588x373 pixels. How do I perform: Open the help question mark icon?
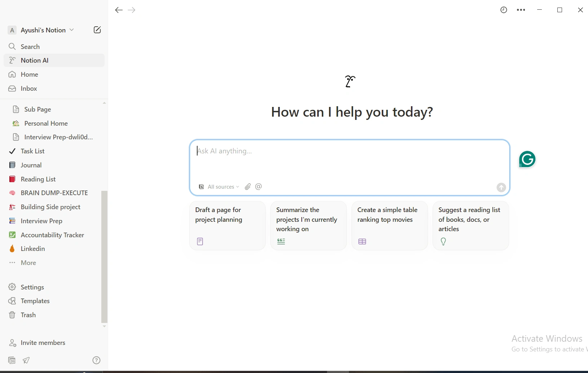pos(96,360)
